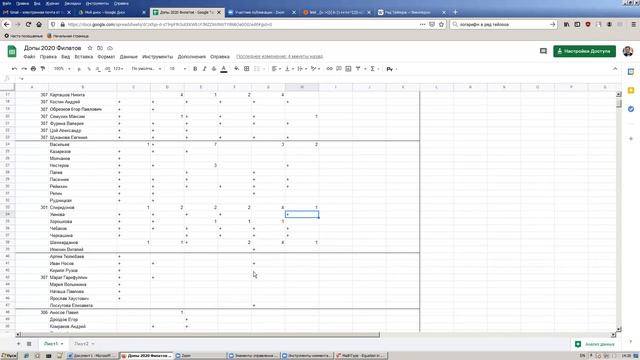640x360 pixels.
Task: Click the Анализ данных explore button
Action: click(x=594, y=344)
